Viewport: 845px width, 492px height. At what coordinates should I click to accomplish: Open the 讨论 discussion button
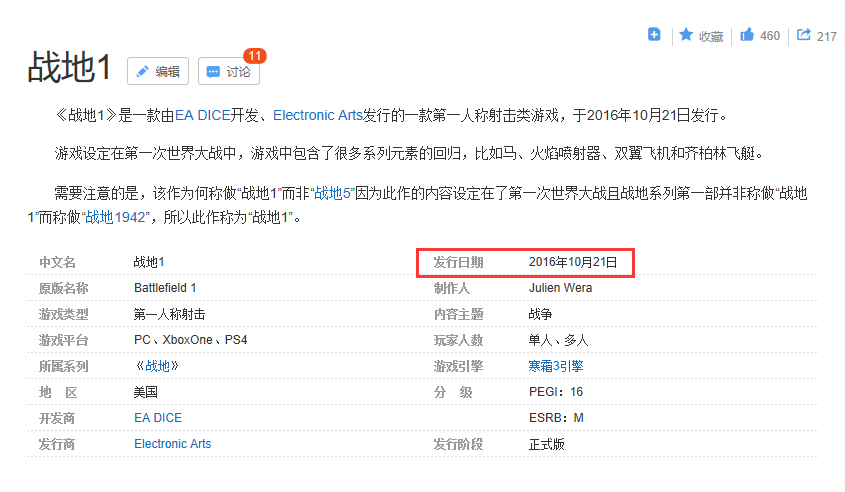click(x=229, y=71)
